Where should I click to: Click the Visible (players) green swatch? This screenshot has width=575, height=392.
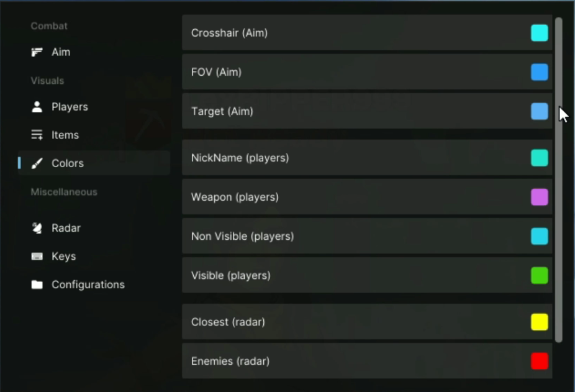coord(539,275)
